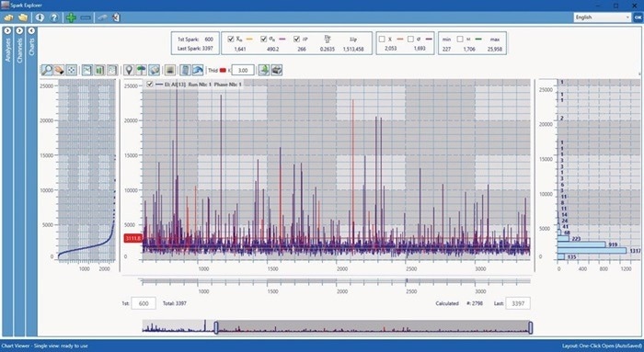Click the blue minus remove icon
This screenshot has height=352, width=644.
tap(86, 17)
